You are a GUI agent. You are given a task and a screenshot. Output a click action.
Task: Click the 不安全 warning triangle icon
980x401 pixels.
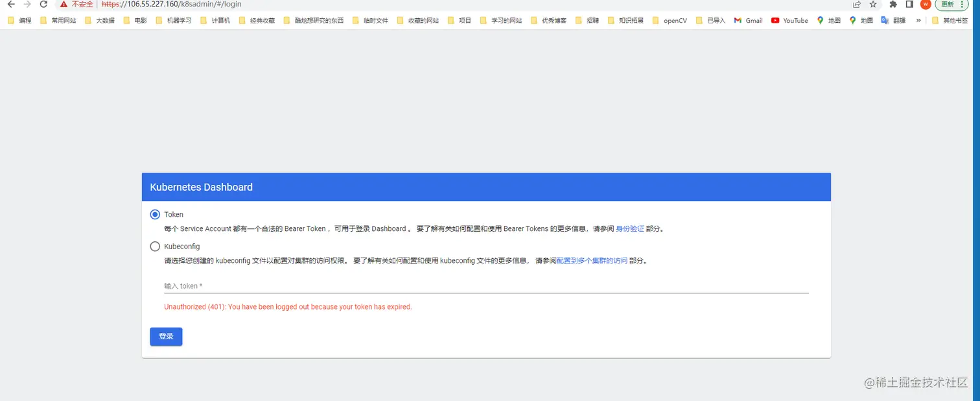(64, 4)
